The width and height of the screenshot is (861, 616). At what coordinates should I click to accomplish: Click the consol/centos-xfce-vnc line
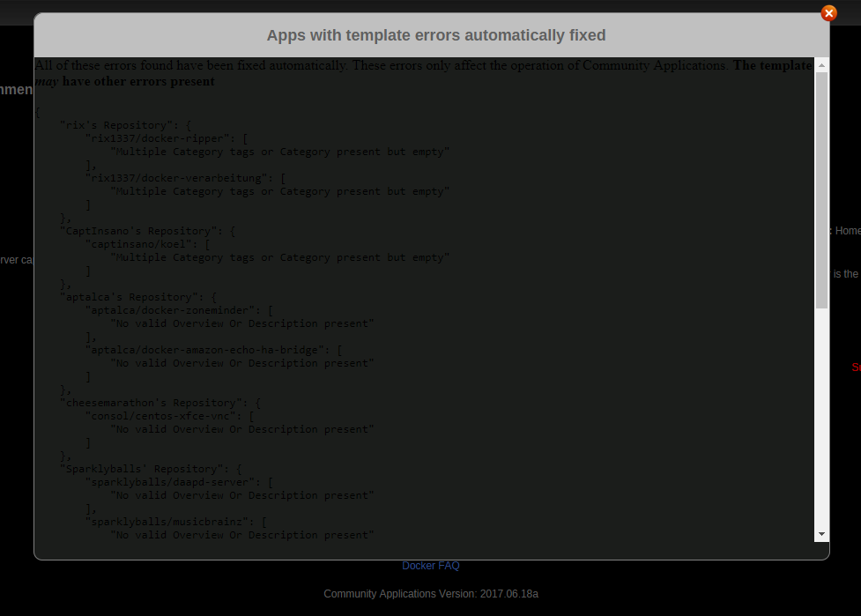coord(169,416)
